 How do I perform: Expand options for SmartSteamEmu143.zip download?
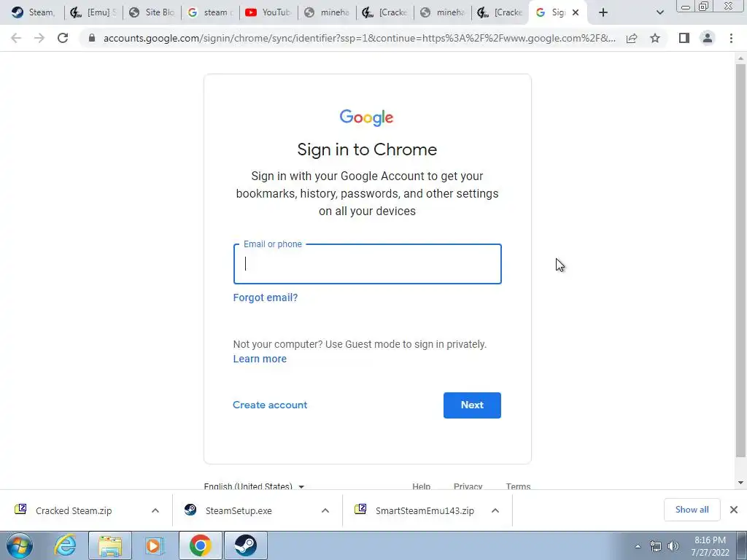pos(495,510)
